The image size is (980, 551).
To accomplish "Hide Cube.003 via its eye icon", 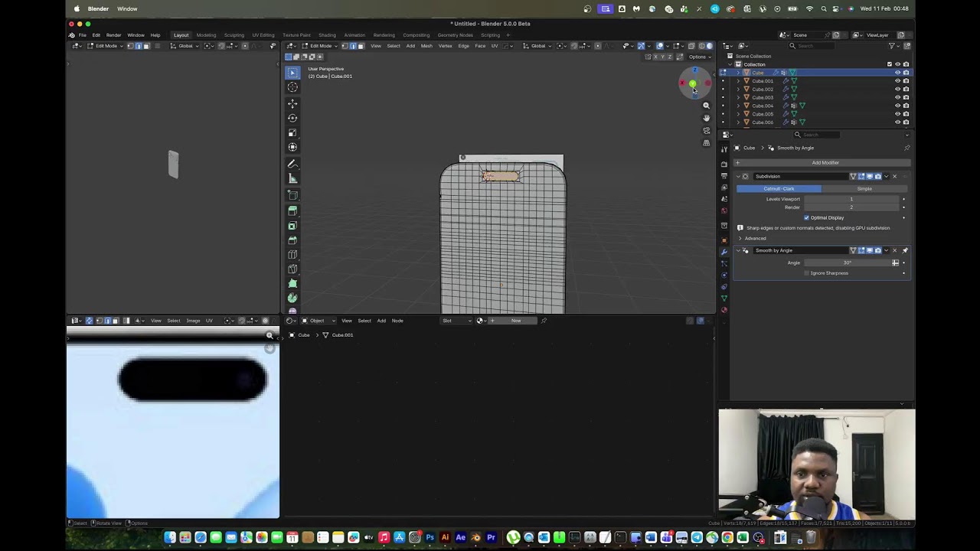I will (x=897, y=97).
